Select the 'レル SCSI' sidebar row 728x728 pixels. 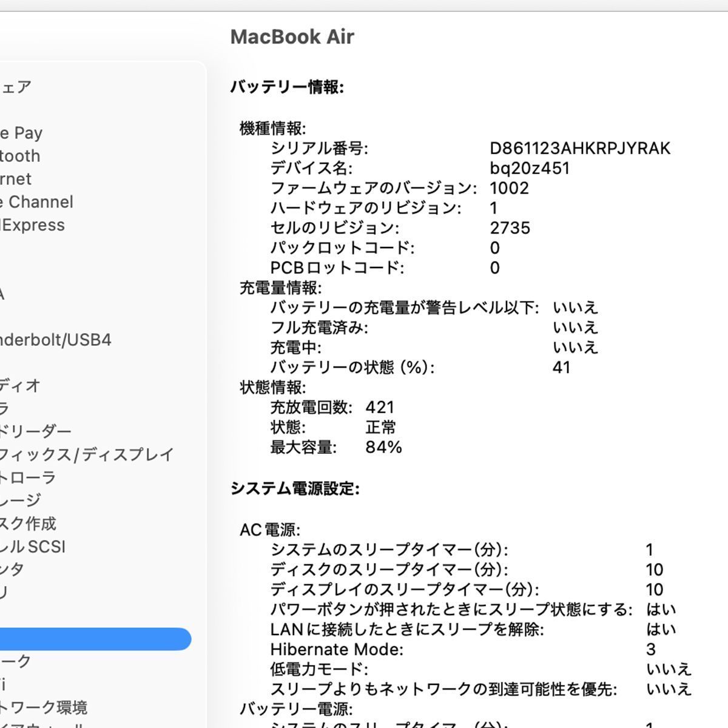coord(33,547)
